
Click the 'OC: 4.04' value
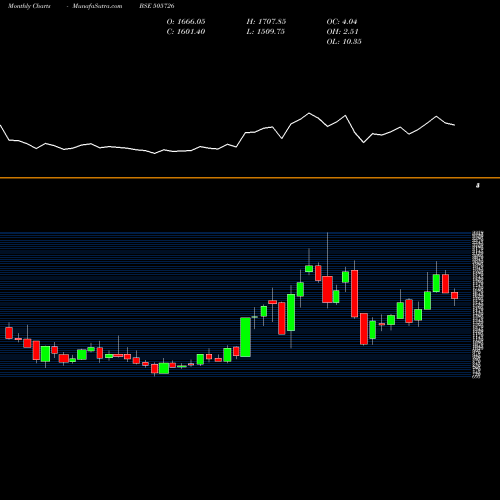(x=342, y=22)
